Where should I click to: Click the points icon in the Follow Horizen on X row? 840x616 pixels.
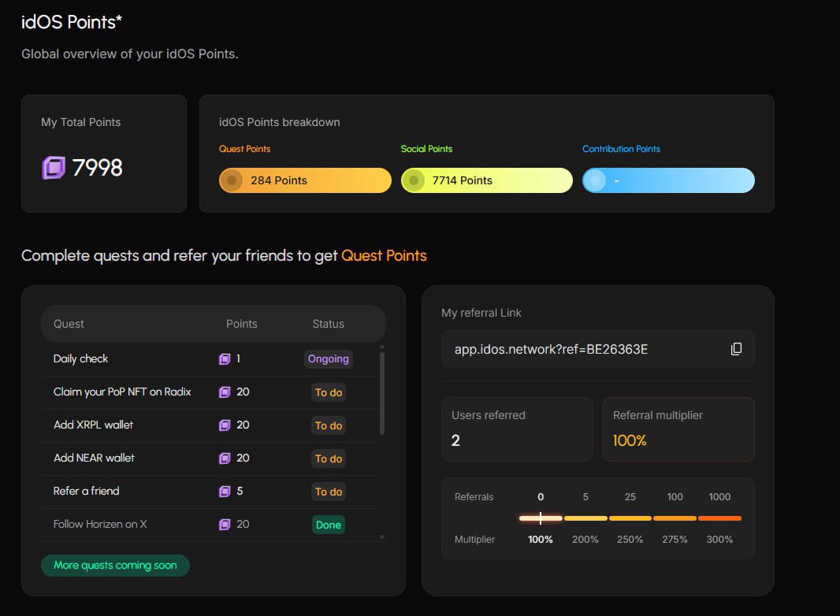point(225,525)
